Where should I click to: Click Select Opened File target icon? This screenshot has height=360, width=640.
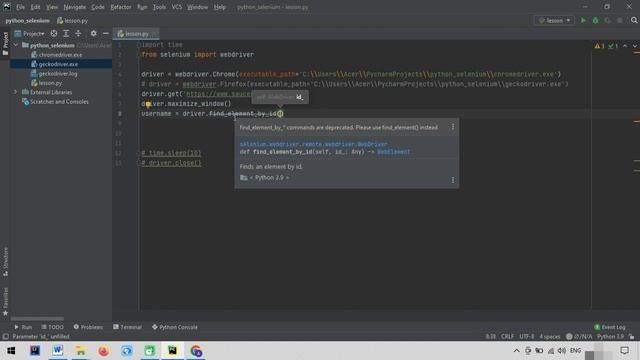coord(54,33)
